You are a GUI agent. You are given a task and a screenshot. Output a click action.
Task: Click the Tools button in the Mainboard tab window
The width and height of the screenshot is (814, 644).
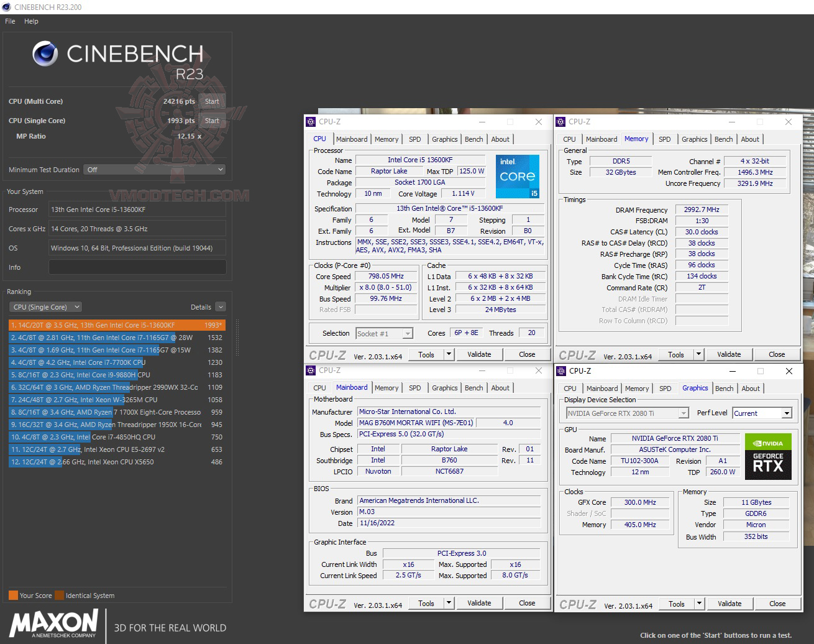[426, 603]
